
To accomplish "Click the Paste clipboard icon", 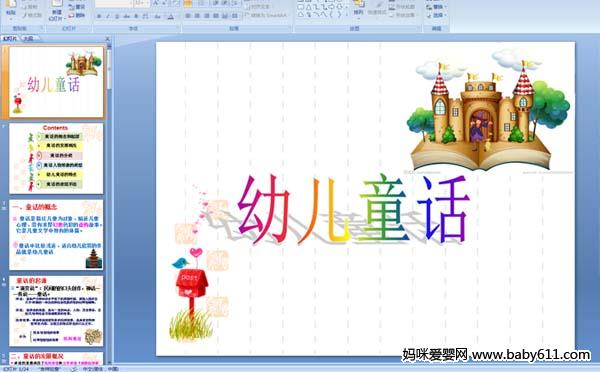I will 11,4.
